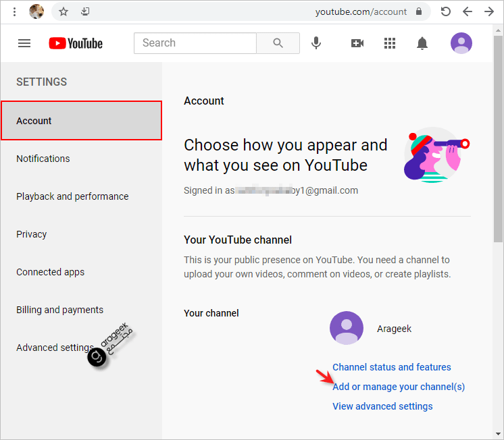Click the vertical scrollbar thumb

pyautogui.click(x=498, y=139)
